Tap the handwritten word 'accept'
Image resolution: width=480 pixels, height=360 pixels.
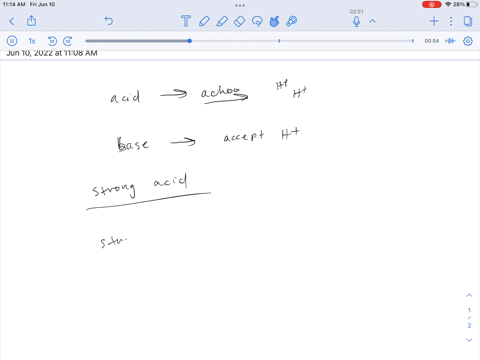[244, 136]
